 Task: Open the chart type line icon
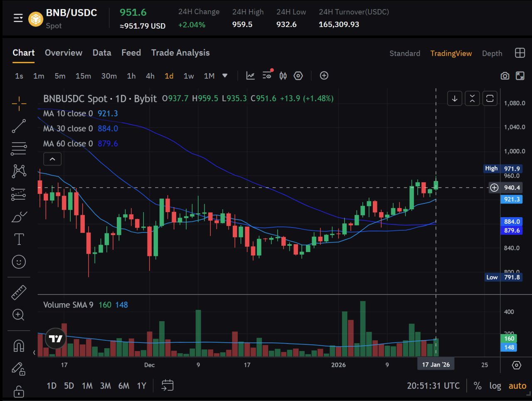click(251, 76)
